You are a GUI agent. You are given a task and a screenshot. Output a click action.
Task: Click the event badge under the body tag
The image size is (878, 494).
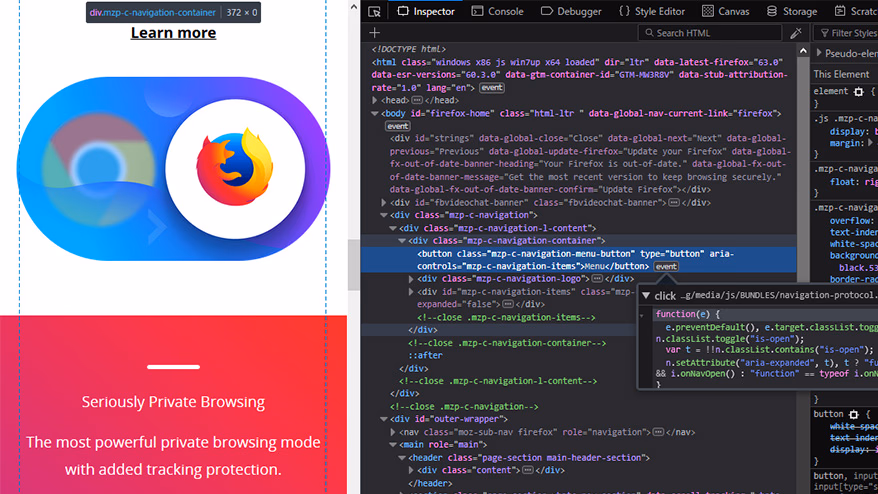tap(398, 127)
